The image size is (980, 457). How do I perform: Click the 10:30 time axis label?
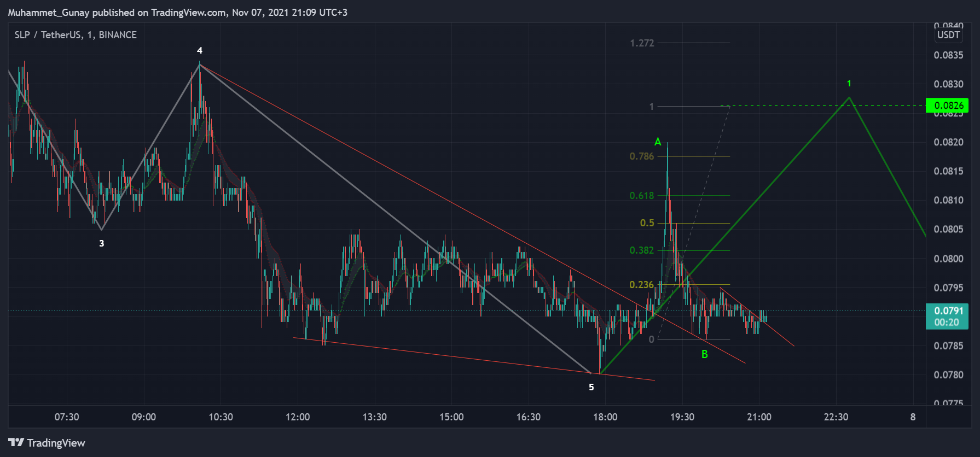221,417
